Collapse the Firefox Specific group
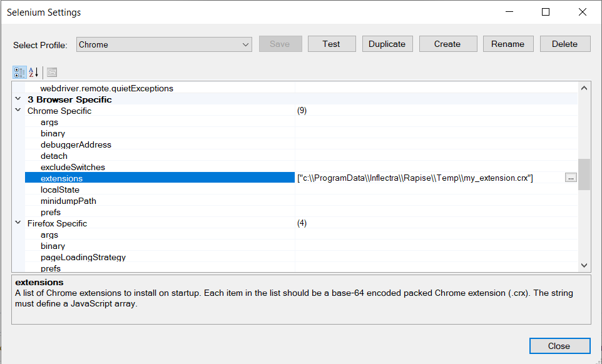602x364 pixels. tap(18, 223)
